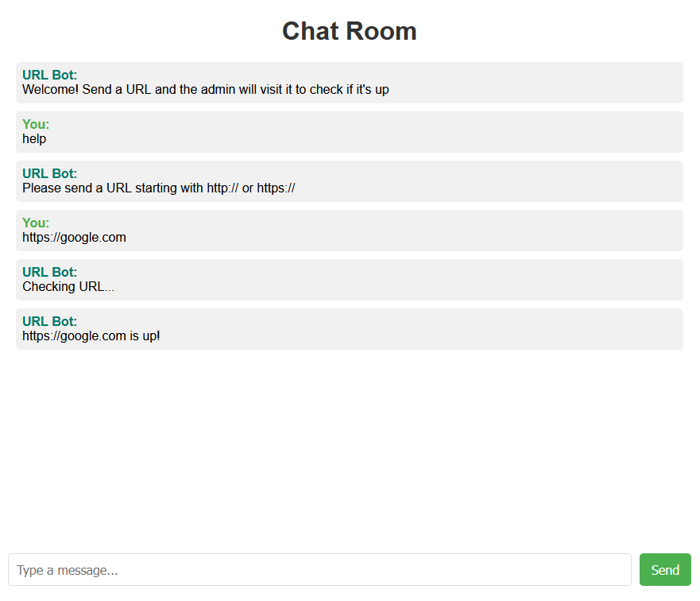Click the first 'URL Bot:' sender label
Viewport: 700px width, 601px height.
pos(49,75)
